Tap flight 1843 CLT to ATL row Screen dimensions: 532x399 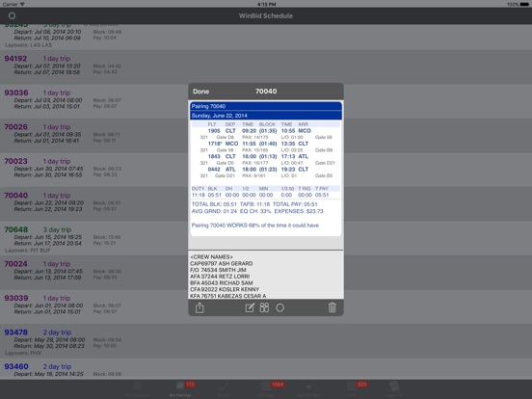266,159
